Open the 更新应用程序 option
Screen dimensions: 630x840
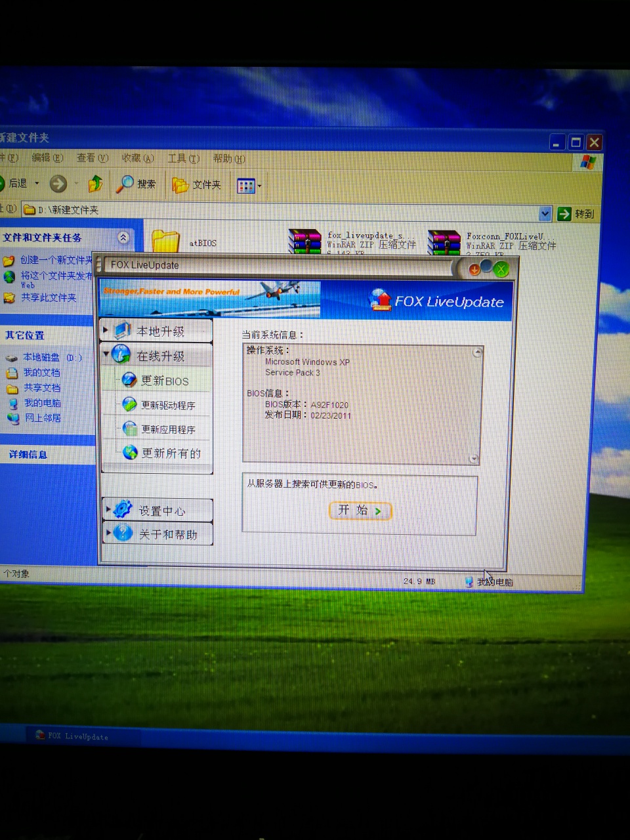tap(159, 429)
